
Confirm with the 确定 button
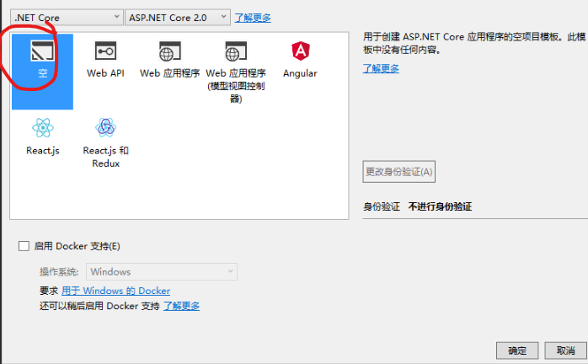coord(517,351)
